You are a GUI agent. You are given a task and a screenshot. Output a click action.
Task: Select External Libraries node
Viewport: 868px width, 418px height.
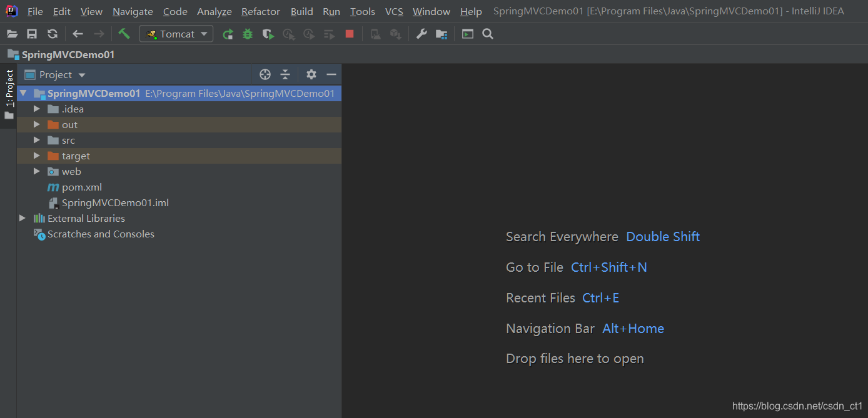coord(179,219)
